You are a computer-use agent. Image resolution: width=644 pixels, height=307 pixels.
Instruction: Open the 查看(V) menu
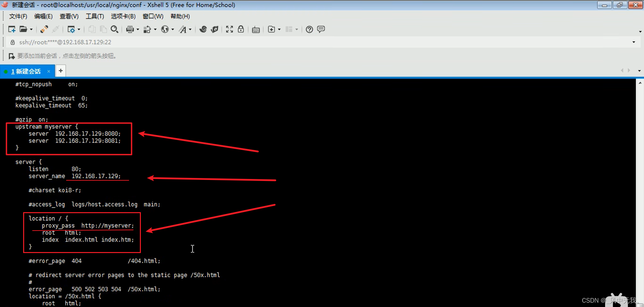tap(69, 16)
